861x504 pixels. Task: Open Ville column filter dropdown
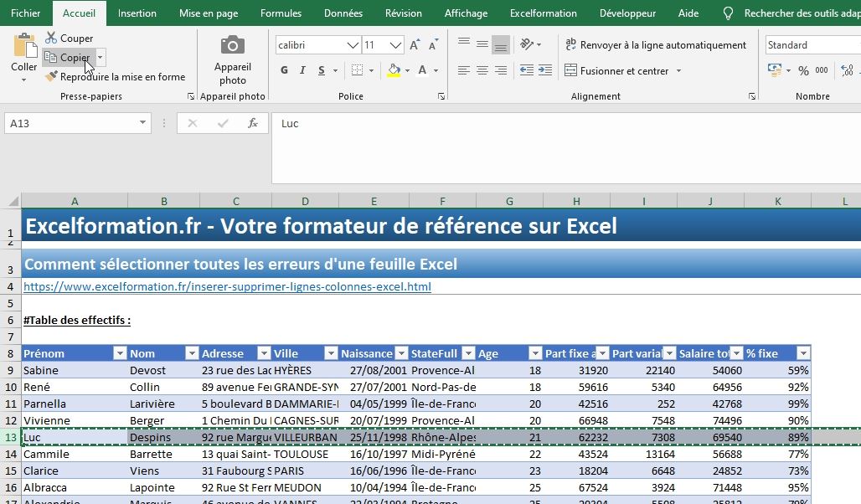(x=331, y=353)
